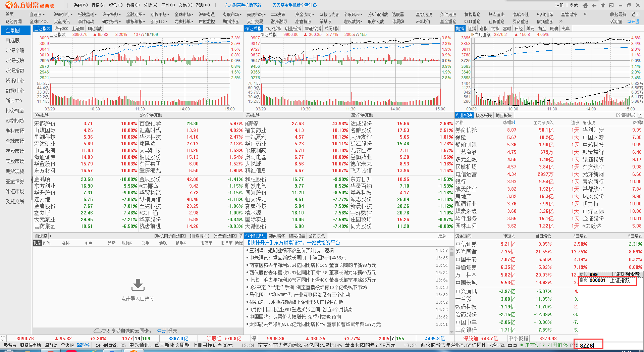Image resolution: width=644 pixels, height=352 pixels.
Task: Click the 天天基金手机版全新升级 link
Action: click(x=294, y=5)
